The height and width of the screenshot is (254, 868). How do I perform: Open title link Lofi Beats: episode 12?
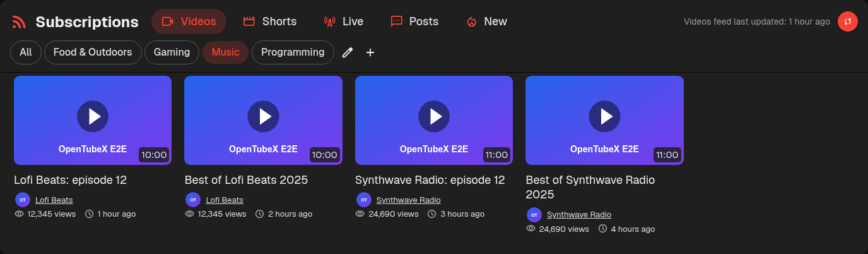tap(71, 180)
